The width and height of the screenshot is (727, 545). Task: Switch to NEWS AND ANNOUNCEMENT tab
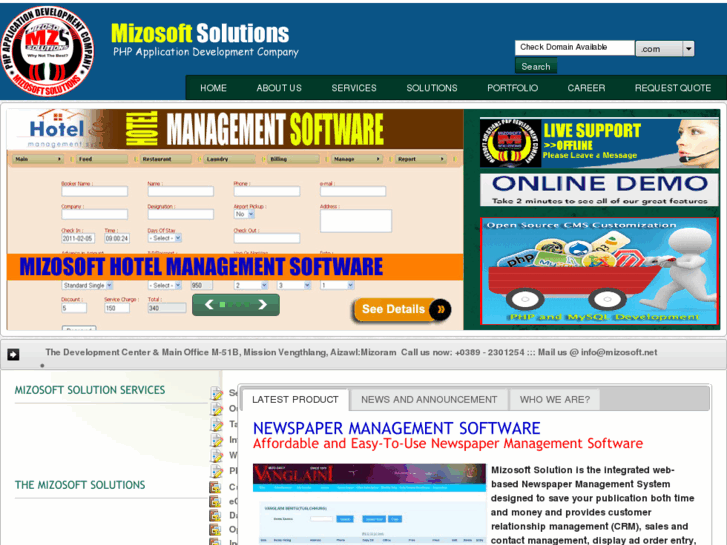pos(429,400)
